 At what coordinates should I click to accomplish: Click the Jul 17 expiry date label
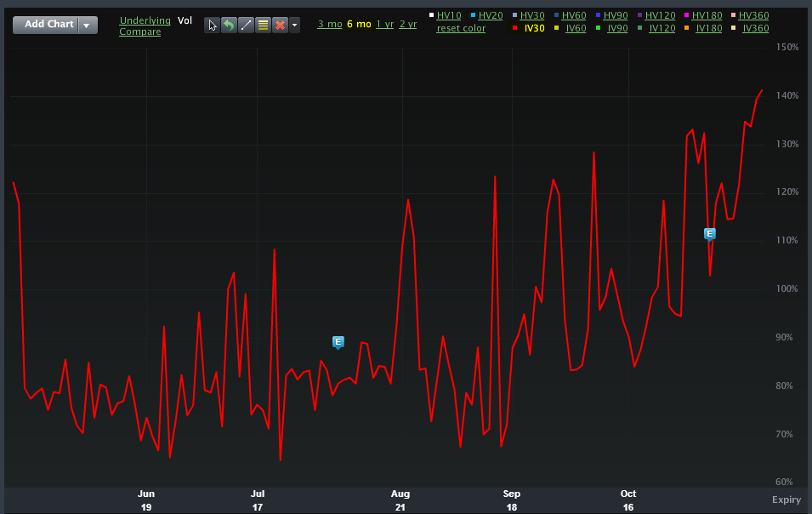coord(258,500)
